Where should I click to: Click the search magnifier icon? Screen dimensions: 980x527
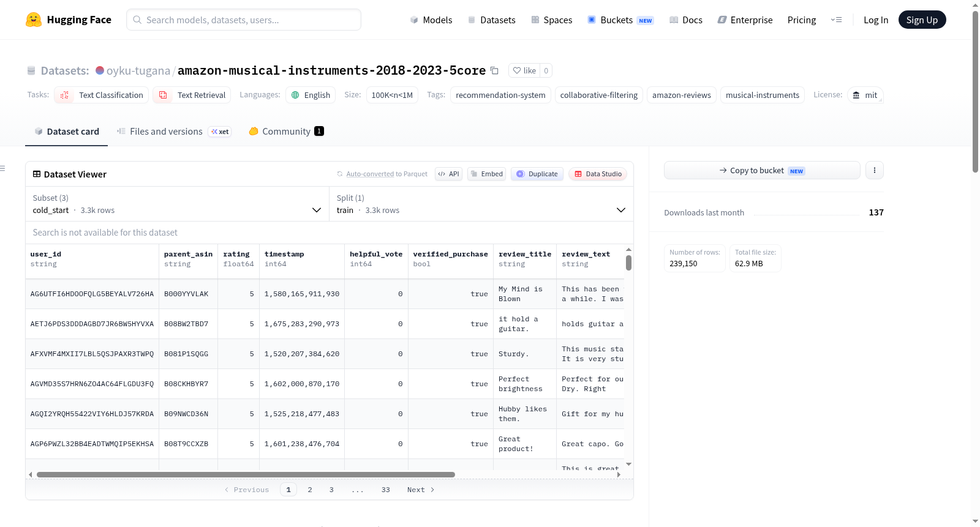[x=138, y=20]
